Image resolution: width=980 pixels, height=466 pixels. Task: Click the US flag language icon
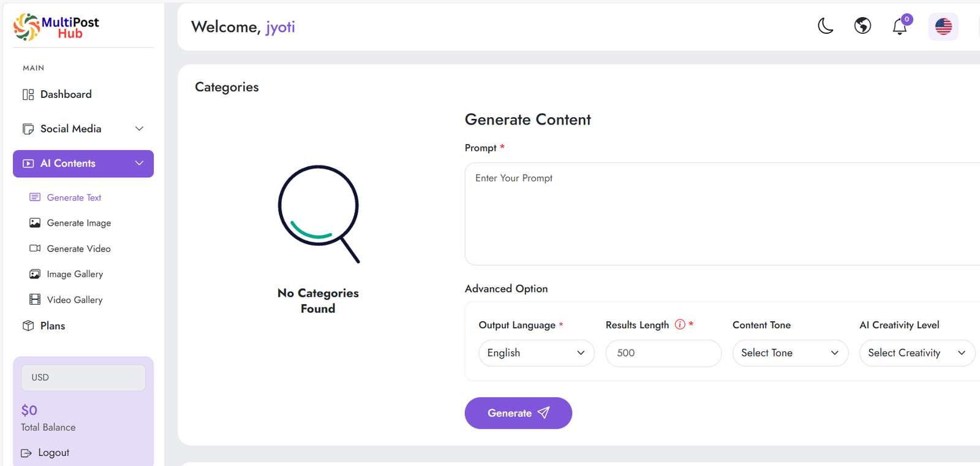click(943, 26)
